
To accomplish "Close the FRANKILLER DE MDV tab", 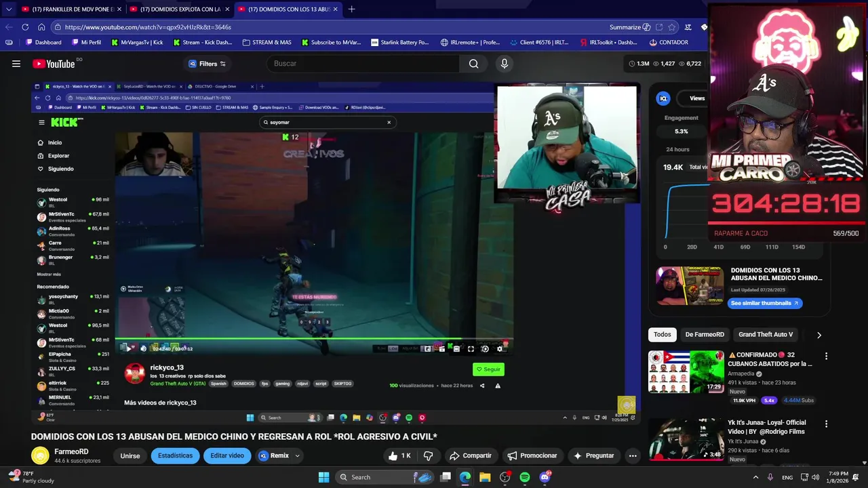I will coord(118,9).
